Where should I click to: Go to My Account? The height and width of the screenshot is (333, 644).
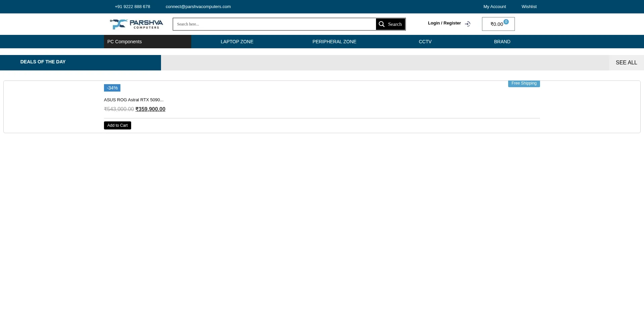pos(494,7)
